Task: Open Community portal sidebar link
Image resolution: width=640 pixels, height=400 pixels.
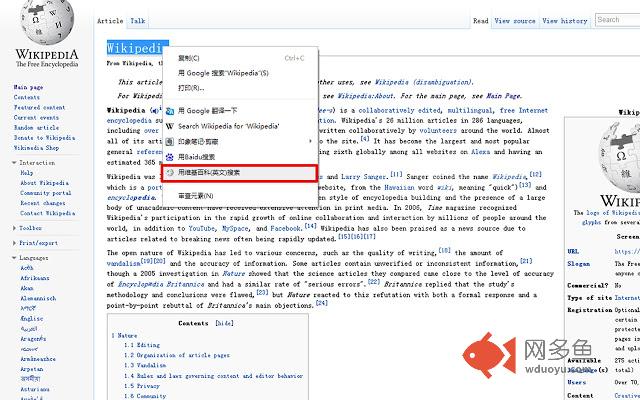Action: [46, 193]
